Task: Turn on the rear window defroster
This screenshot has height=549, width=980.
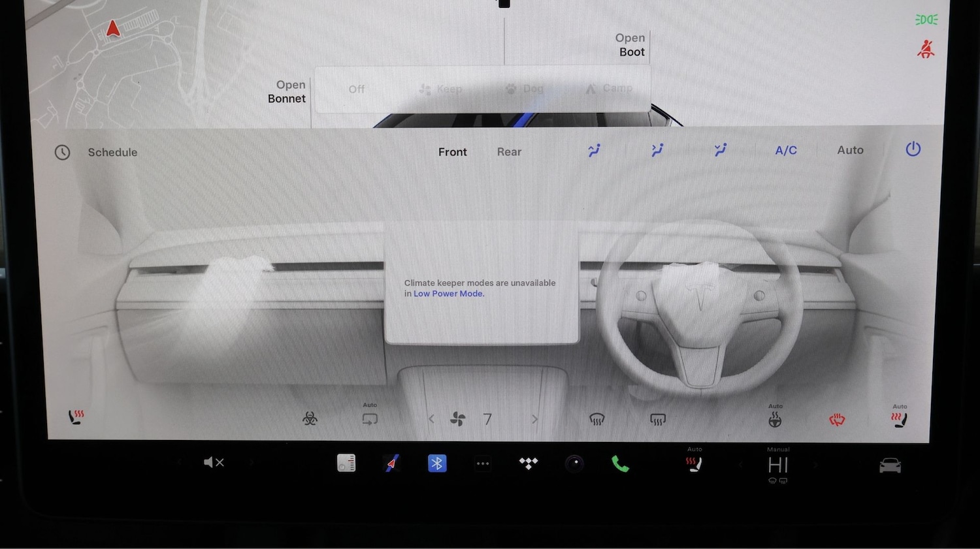Action: click(x=658, y=418)
